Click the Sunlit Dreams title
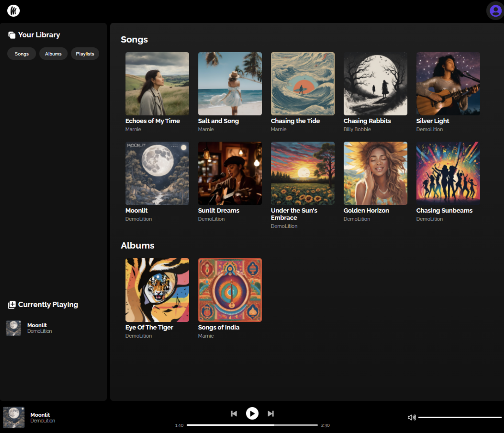 219,211
